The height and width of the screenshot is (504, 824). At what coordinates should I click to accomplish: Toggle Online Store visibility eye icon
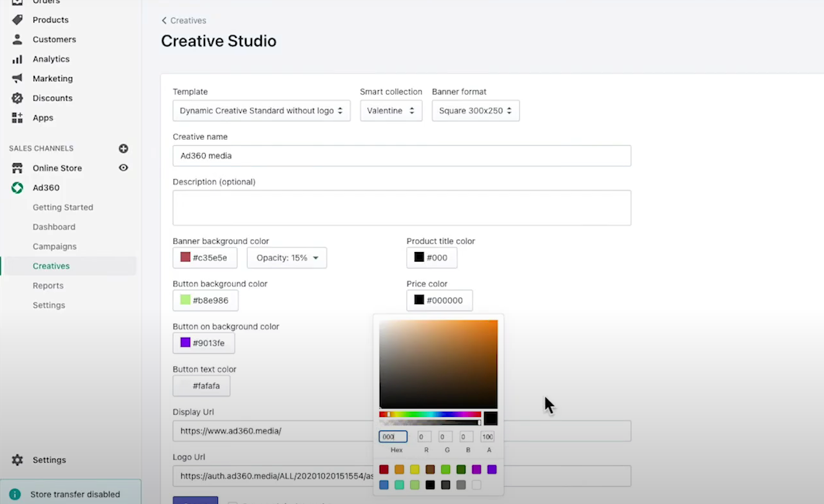tap(123, 168)
